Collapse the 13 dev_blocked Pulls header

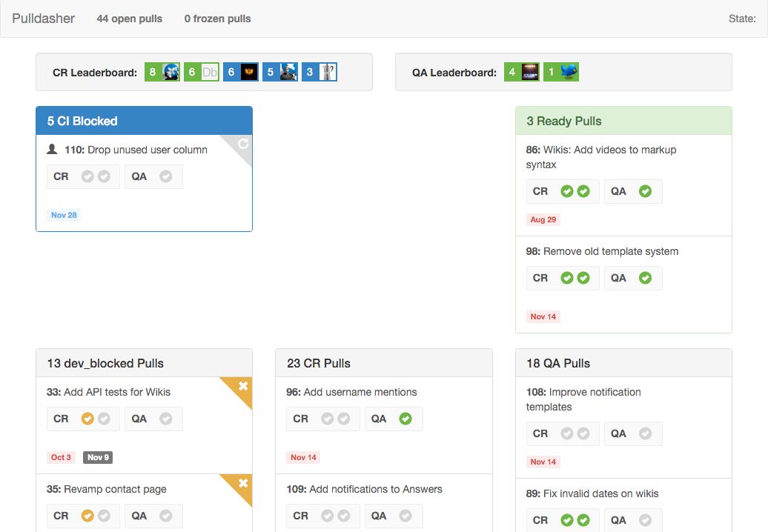pyautogui.click(x=144, y=363)
